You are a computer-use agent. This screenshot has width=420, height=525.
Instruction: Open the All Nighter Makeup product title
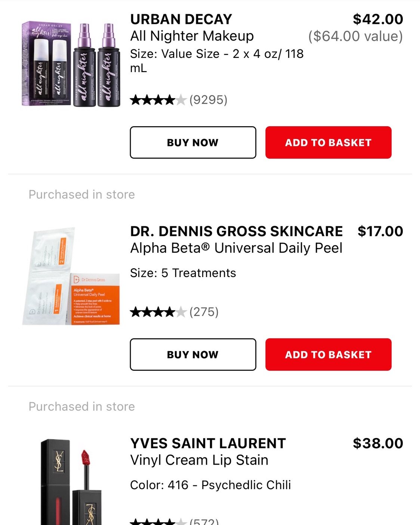tap(192, 36)
